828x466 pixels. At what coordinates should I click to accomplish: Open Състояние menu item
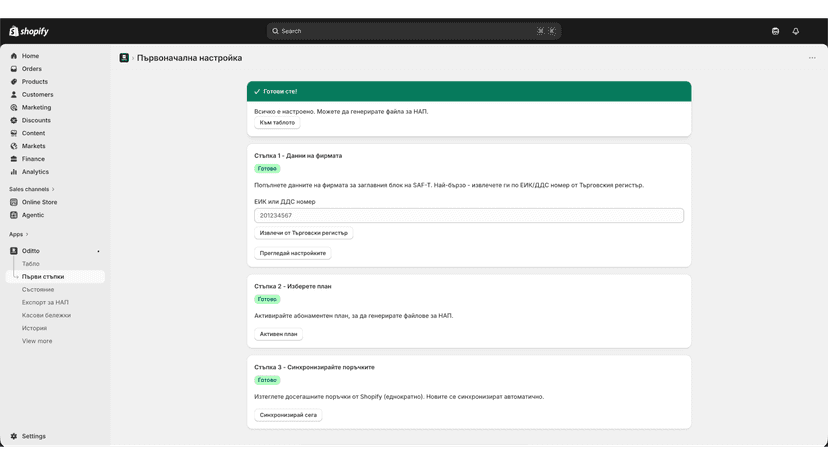tap(38, 290)
